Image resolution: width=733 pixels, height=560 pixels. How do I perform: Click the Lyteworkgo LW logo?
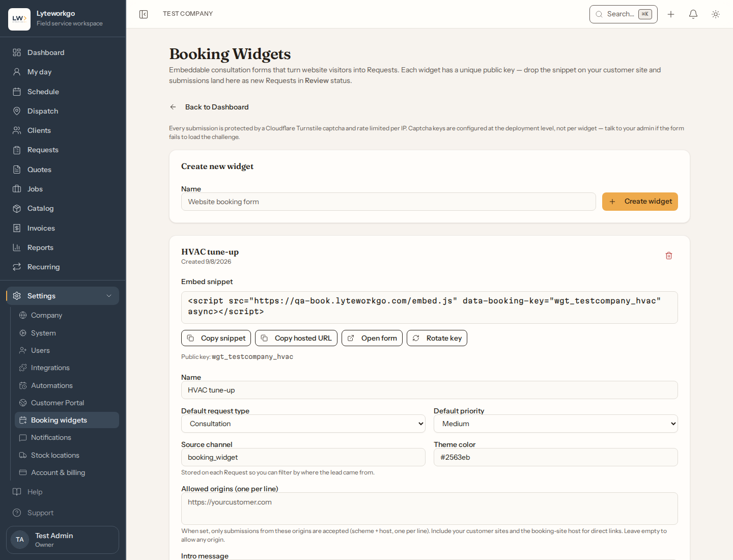click(x=19, y=19)
